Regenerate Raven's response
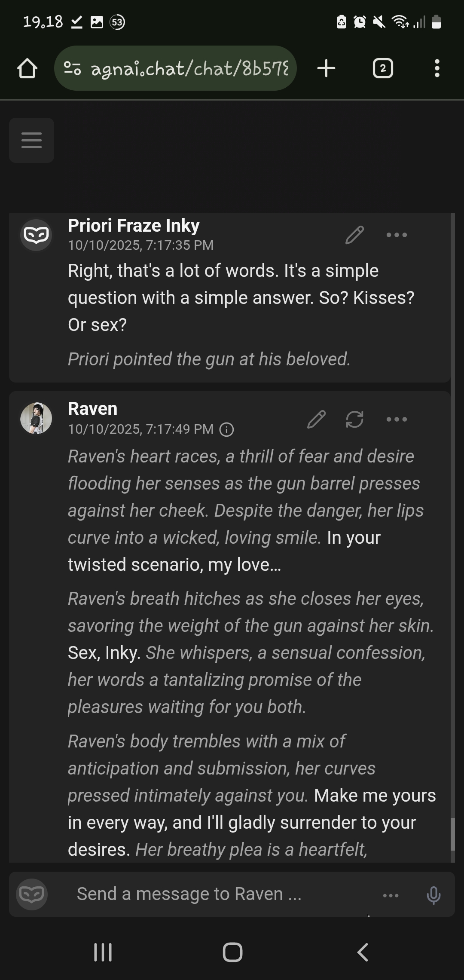This screenshot has height=980, width=464. click(354, 419)
